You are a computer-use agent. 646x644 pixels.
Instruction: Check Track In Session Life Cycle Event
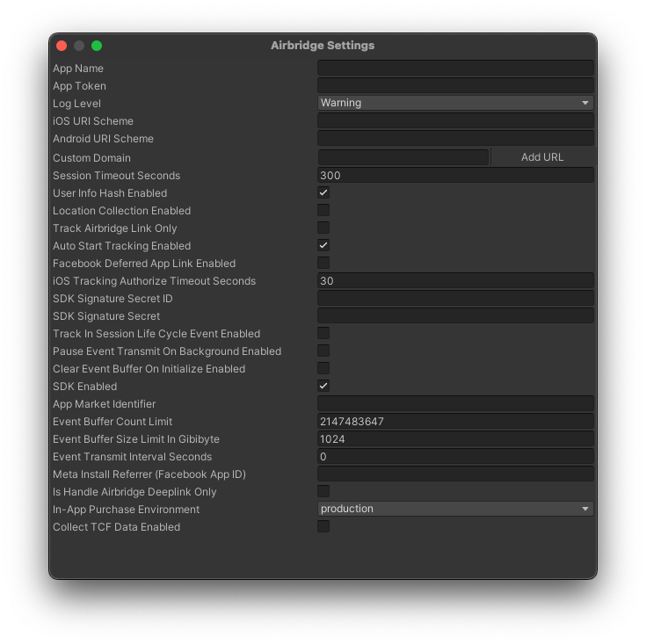pyautogui.click(x=323, y=333)
